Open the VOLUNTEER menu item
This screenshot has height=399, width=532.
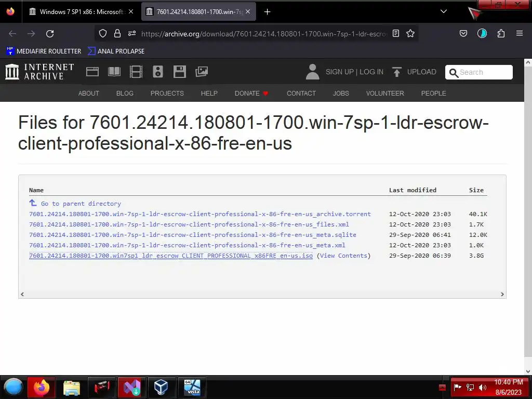click(x=385, y=94)
